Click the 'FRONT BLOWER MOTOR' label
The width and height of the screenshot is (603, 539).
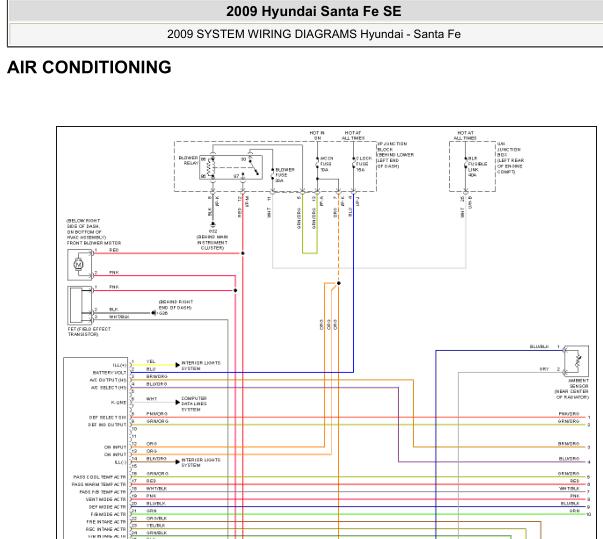pyautogui.click(x=94, y=243)
